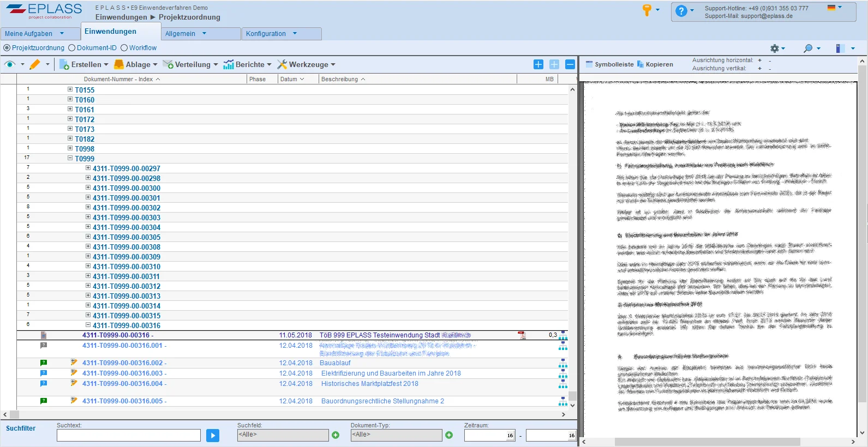Select the Dokument-ID radio button

(71, 48)
